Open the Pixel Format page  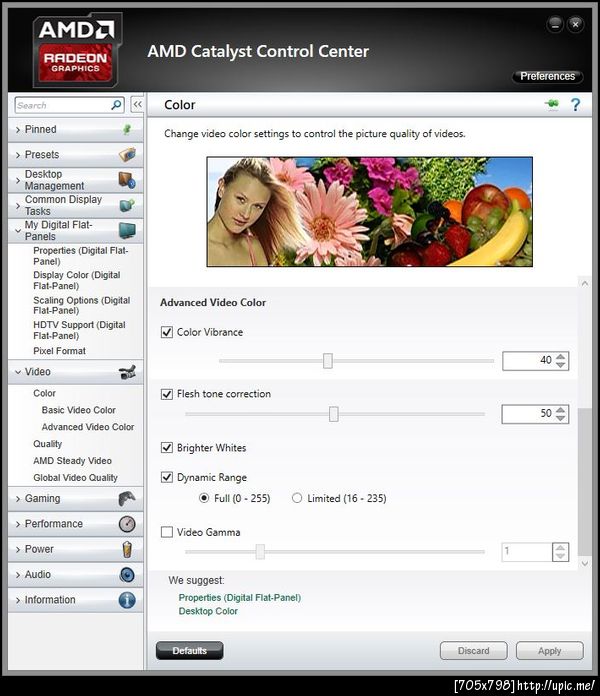coord(59,351)
